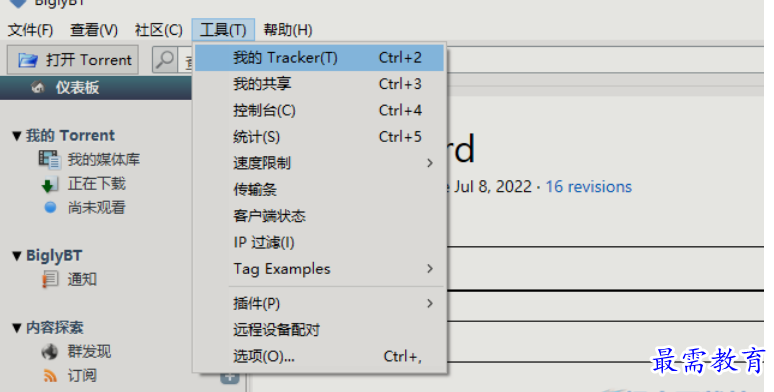Open IP 过滤(I) menu entry
The height and width of the screenshot is (392, 774).
[x=319, y=242]
